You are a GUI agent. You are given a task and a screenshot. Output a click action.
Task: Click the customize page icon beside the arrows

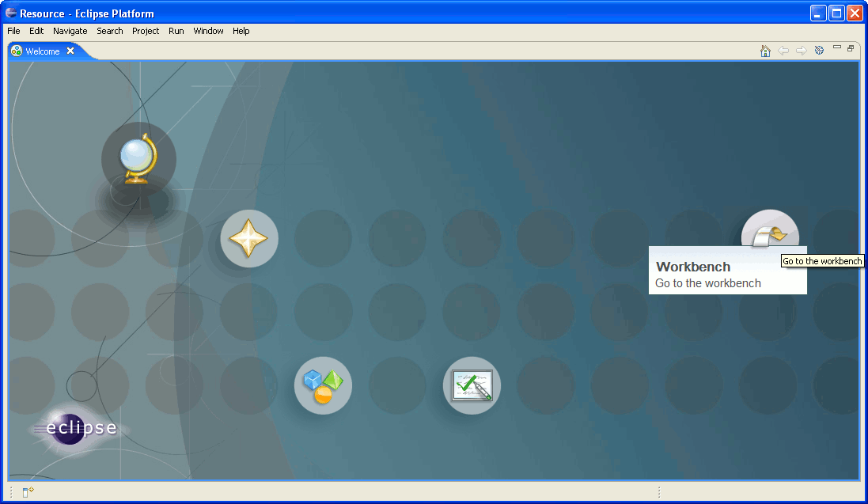click(x=819, y=51)
